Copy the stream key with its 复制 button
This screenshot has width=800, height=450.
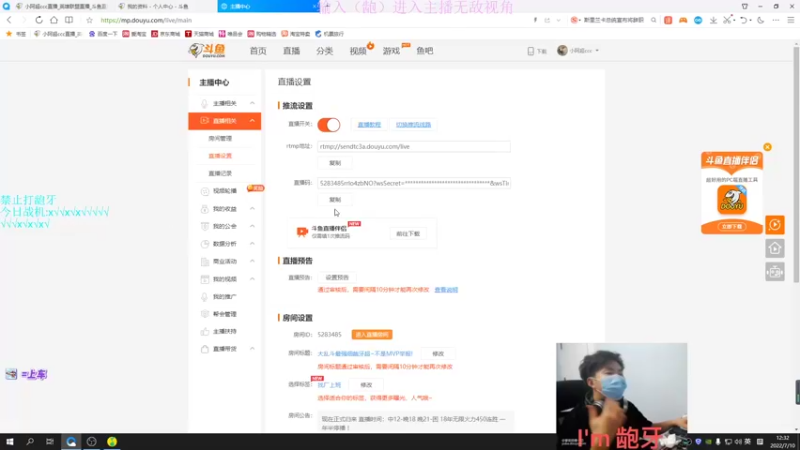pos(335,199)
